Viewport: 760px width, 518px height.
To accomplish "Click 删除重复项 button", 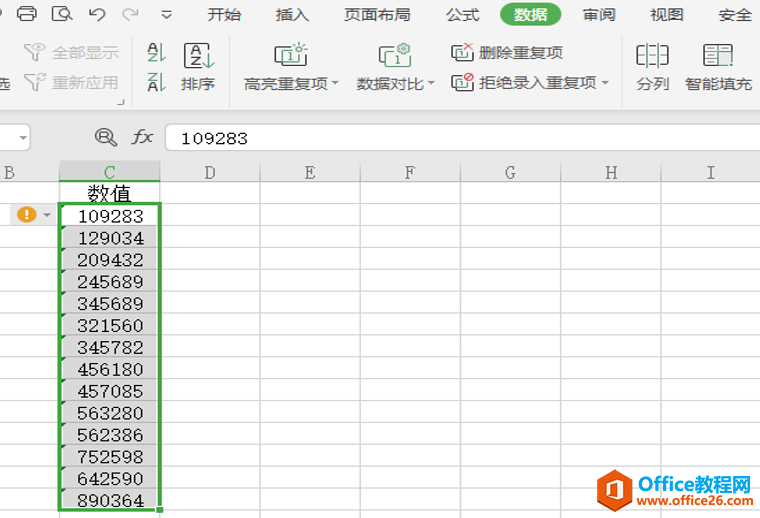I will click(507, 52).
